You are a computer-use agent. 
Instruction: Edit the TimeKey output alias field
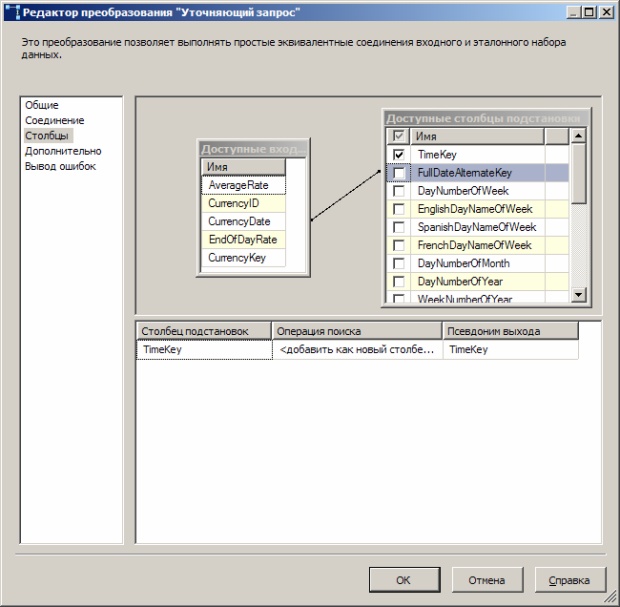coord(511,350)
